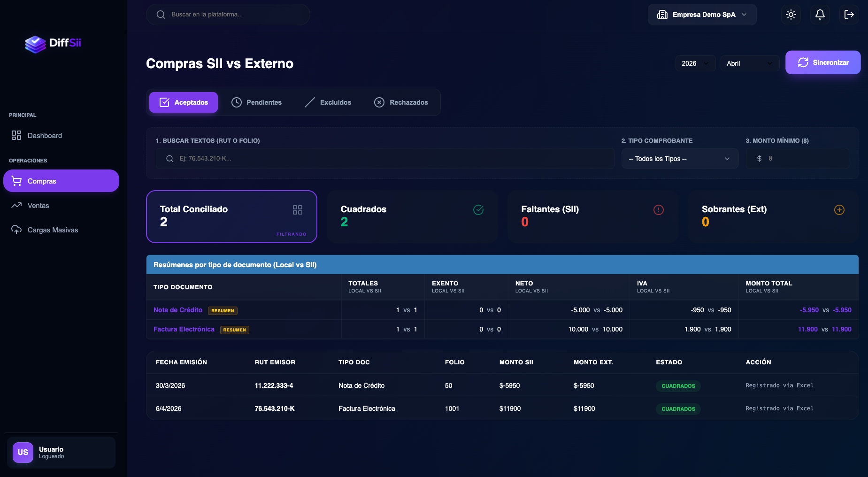Go to Cargas Masivas in sidebar
Screen dimensions: 868x477
[x=53, y=230]
